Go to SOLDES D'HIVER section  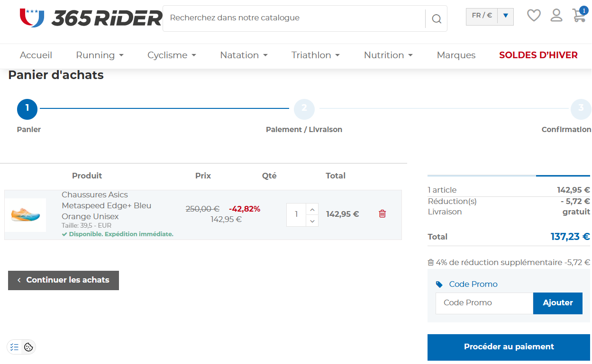pos(538,55)
